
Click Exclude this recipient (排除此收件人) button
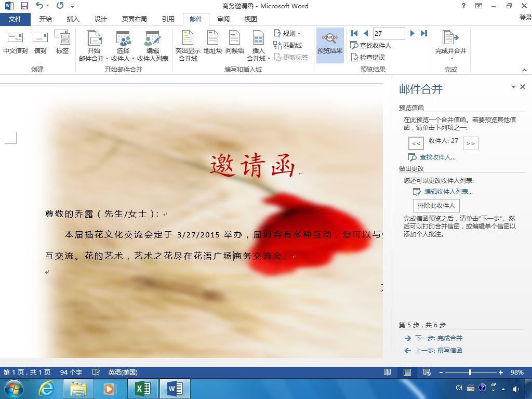(x=436, y=206)
